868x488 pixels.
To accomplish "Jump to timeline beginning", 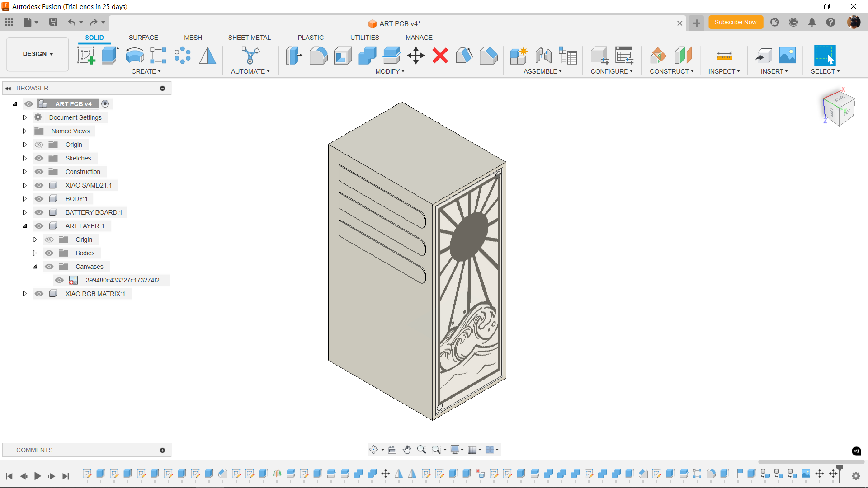I will (x=9, y=476).
